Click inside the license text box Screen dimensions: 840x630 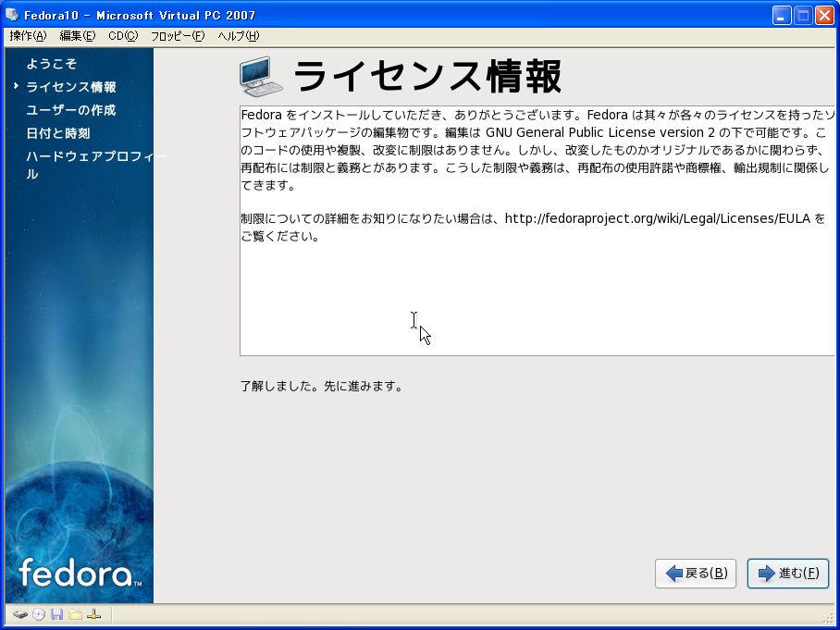point(537,230)
